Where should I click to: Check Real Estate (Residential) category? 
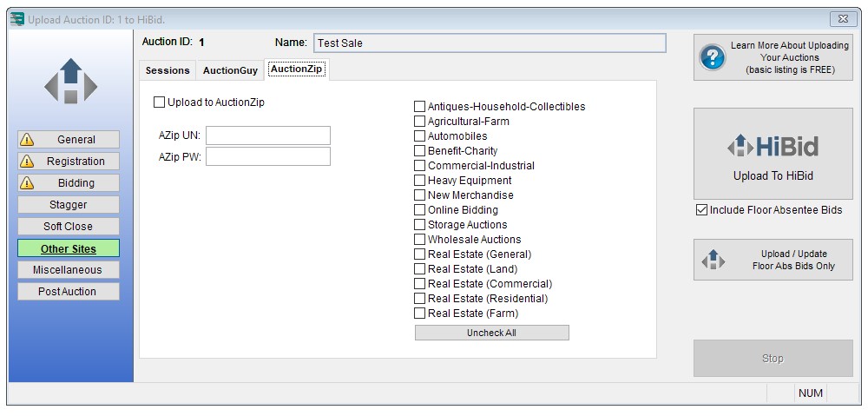tap(419, 299)
